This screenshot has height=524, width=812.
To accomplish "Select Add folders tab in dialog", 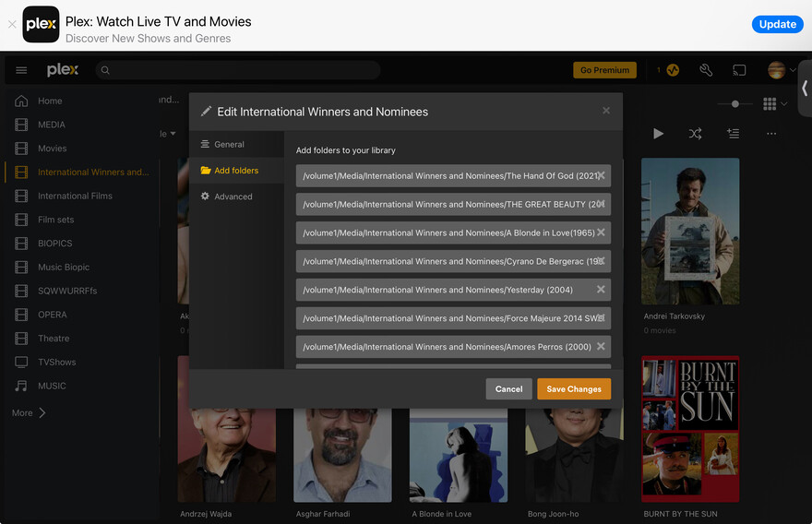I will pyautogui.click(x=236, y=171).
